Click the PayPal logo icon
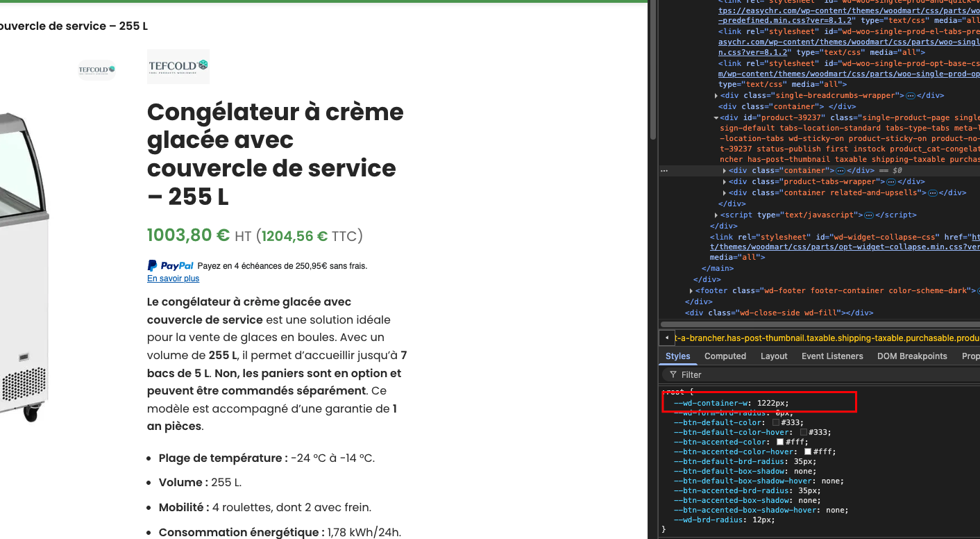This screenshot has height=539, width=980. 170,265
